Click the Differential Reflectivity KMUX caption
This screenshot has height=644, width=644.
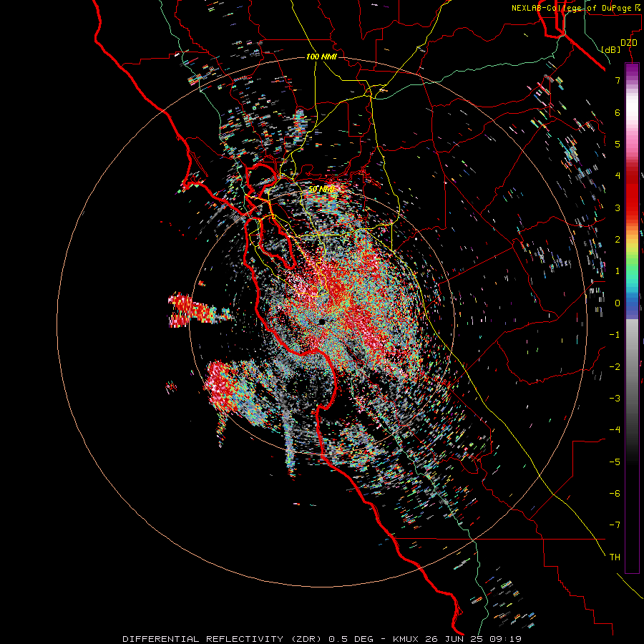tap(322, 639)
